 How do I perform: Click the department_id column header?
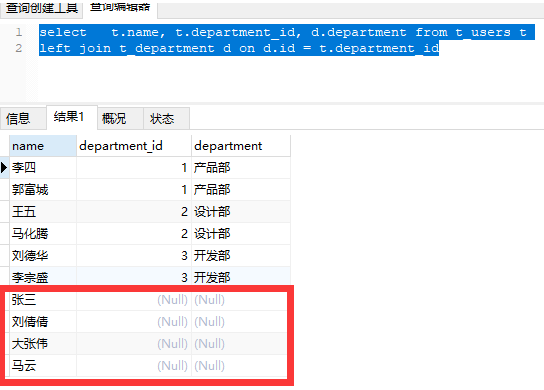tap(134, 146)
